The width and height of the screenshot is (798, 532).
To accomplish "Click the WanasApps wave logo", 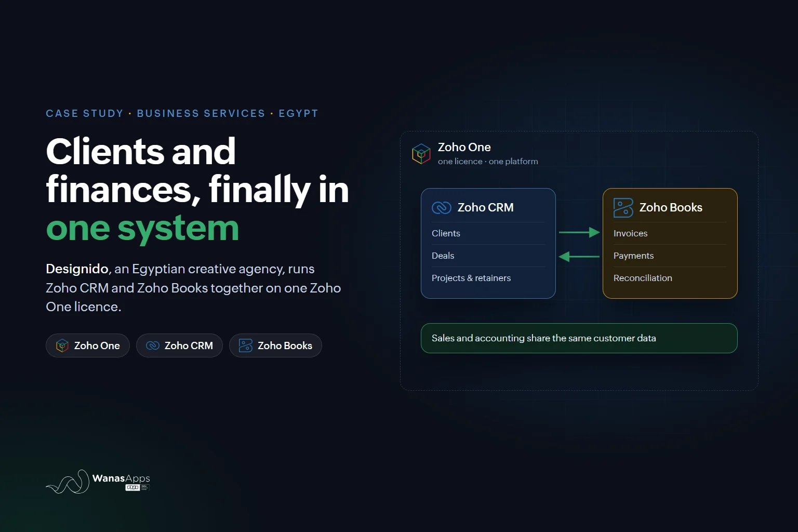I will point(68,482).
